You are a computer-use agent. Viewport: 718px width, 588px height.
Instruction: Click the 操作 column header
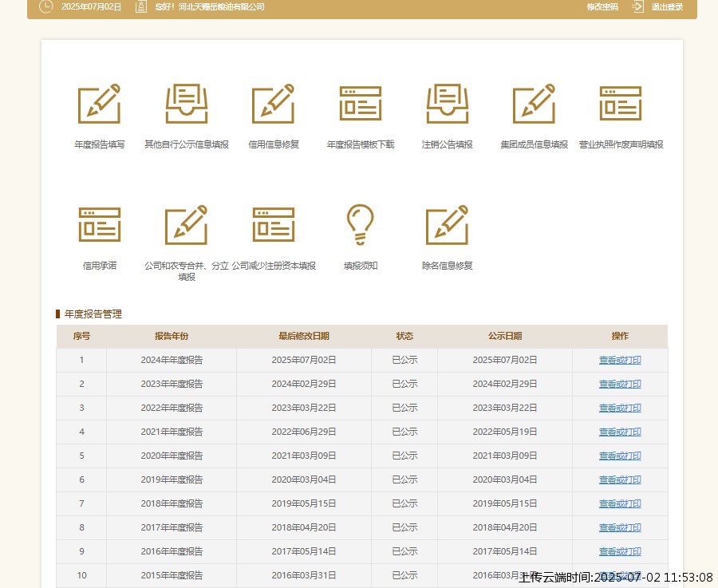(620, 336)
